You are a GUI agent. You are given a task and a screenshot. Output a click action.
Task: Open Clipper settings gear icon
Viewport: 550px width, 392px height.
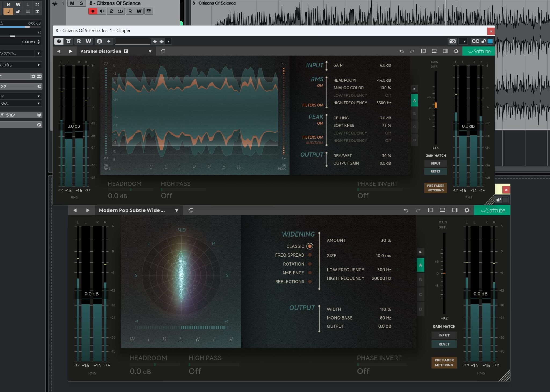(x=456, y=51)
